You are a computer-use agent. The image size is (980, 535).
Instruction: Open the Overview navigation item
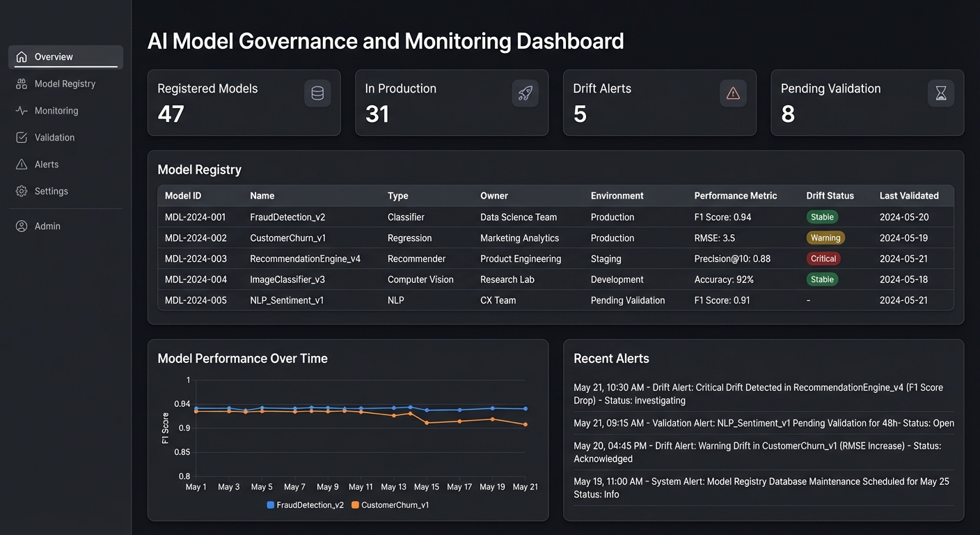click(54, 56)
